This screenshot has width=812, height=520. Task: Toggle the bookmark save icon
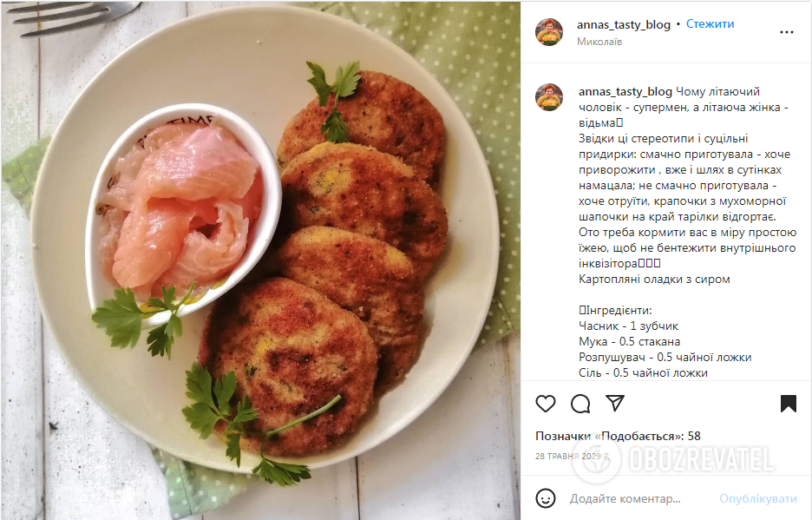pos(789,404)
